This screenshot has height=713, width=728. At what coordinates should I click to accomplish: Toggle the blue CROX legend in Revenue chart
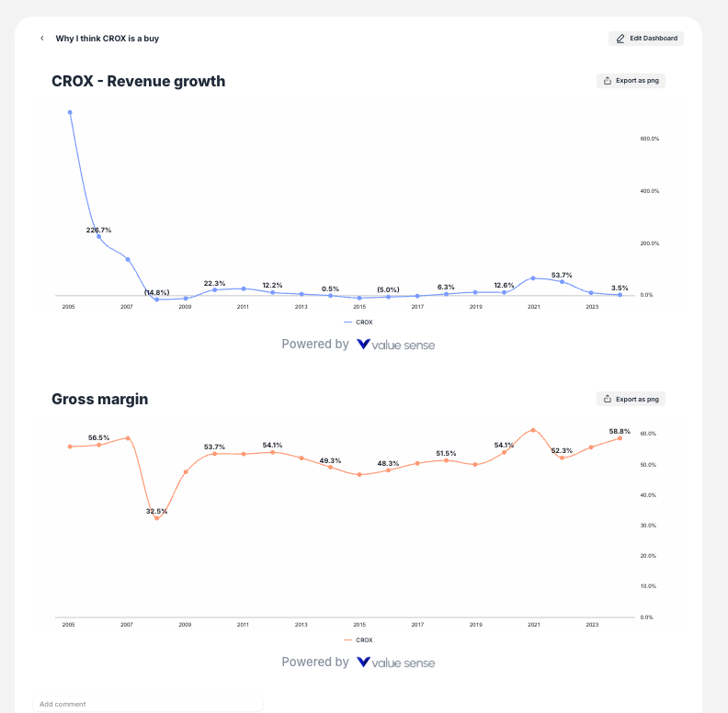click(x=358, y=323)
